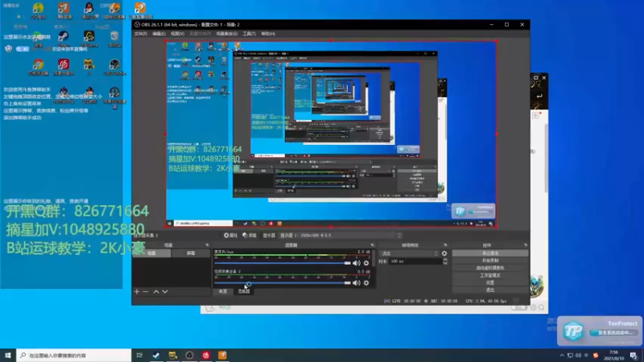This screenshot has height=362, width=644.
Task: Switch to the 混音器 tab at bottom
Action: [244, 291]
